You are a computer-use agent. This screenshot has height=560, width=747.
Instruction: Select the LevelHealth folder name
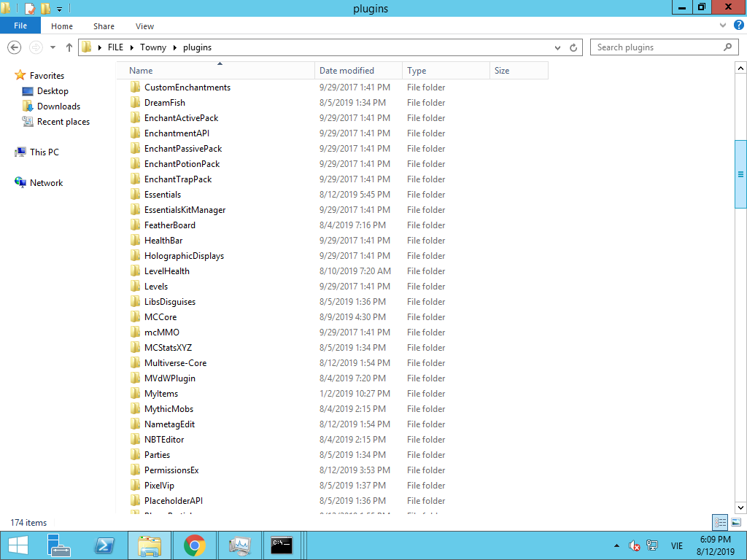167,271
